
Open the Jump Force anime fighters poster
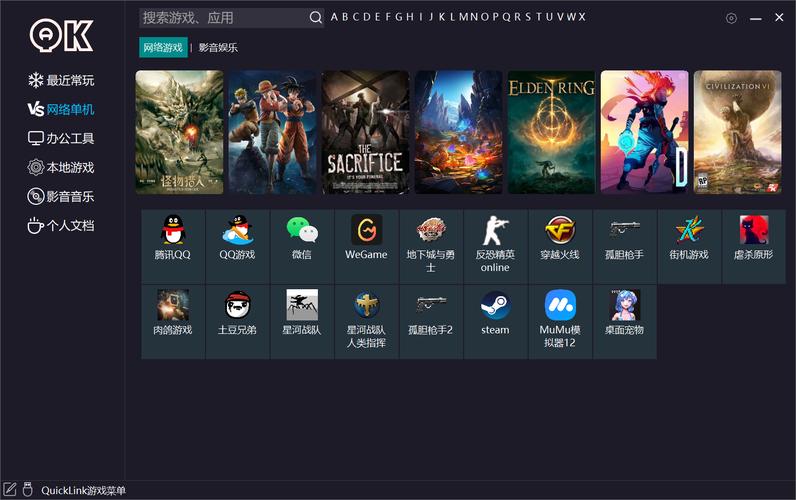pos(273,132)
